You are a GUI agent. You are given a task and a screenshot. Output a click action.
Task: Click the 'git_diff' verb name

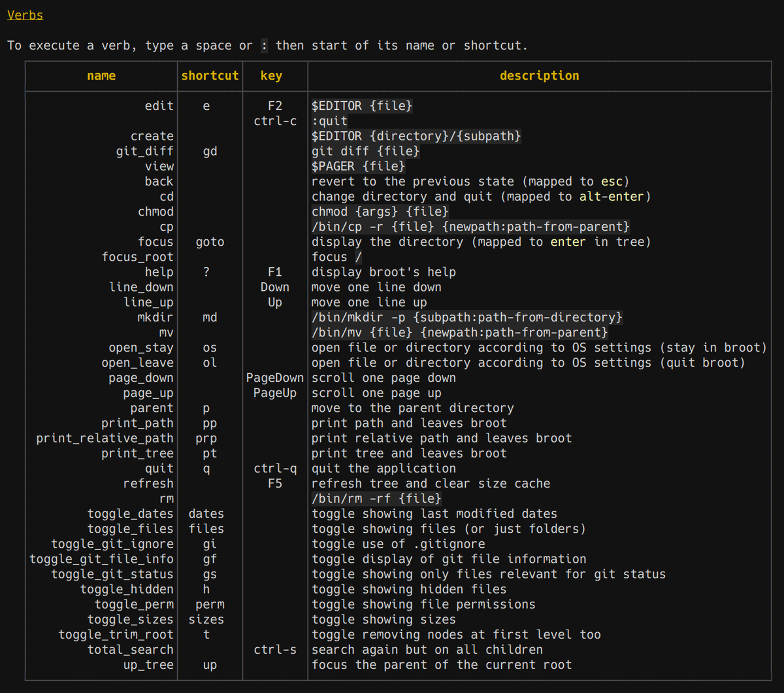[x=145, y=151]
